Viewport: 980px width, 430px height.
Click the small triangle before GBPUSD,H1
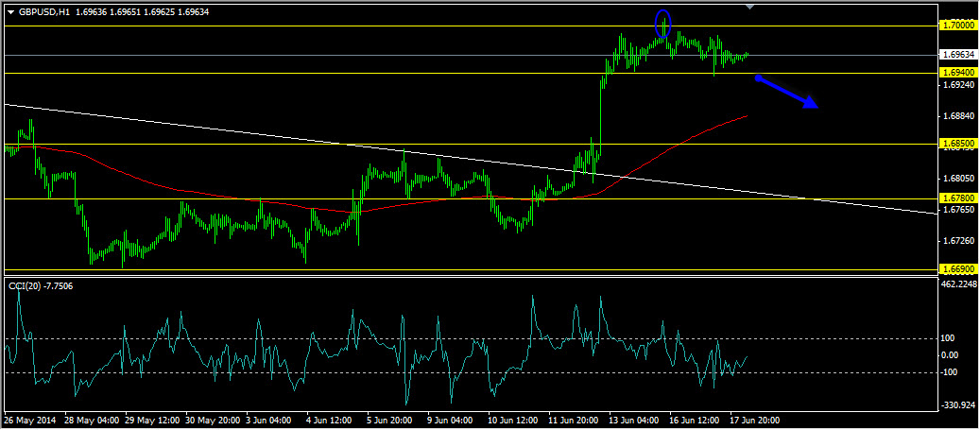pyautogui.click(x=10, y=12)
